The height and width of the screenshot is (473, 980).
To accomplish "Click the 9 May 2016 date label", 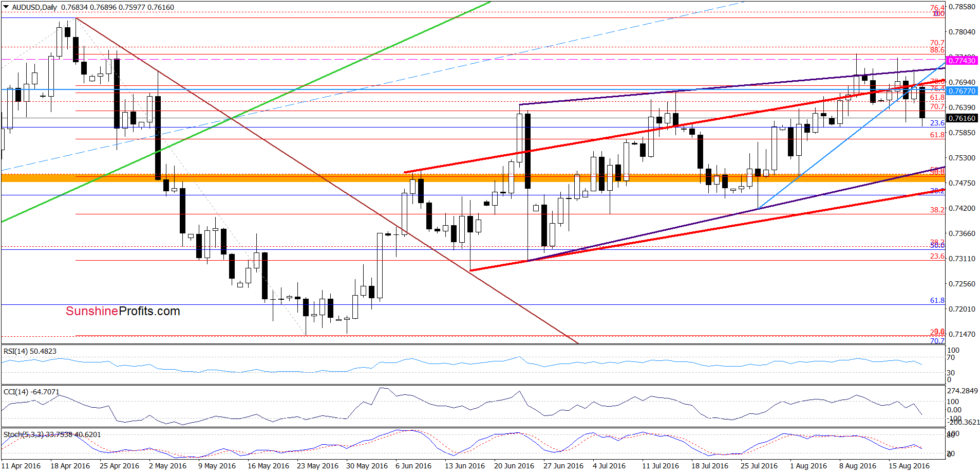I will tap(217, 466).
